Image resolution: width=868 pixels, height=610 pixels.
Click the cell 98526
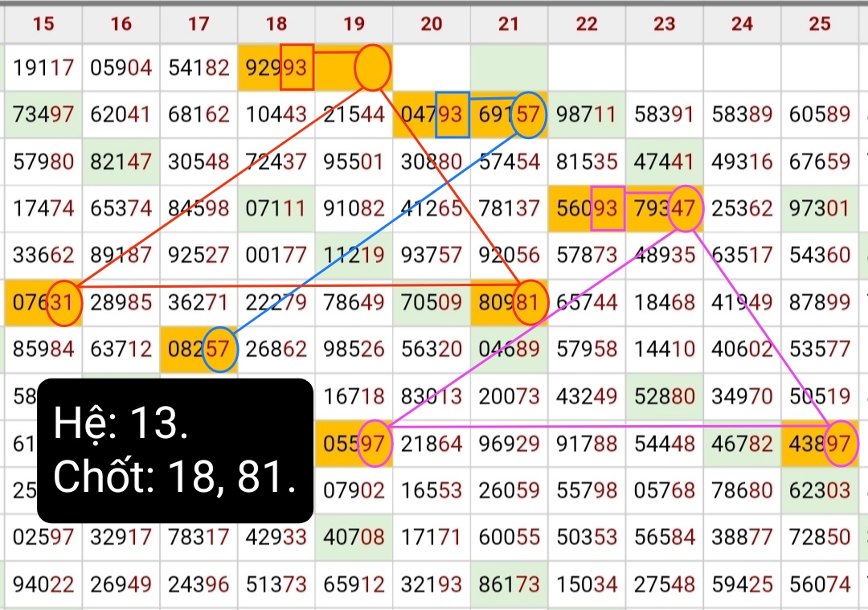click(354, 350)
